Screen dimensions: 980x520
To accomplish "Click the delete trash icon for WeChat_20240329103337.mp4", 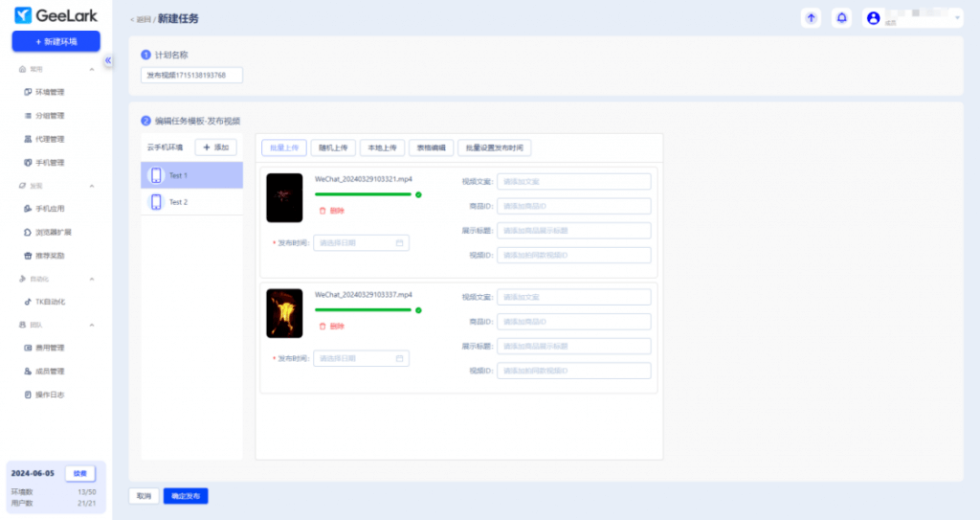I will pyautogui.click(x=322, y=327).
